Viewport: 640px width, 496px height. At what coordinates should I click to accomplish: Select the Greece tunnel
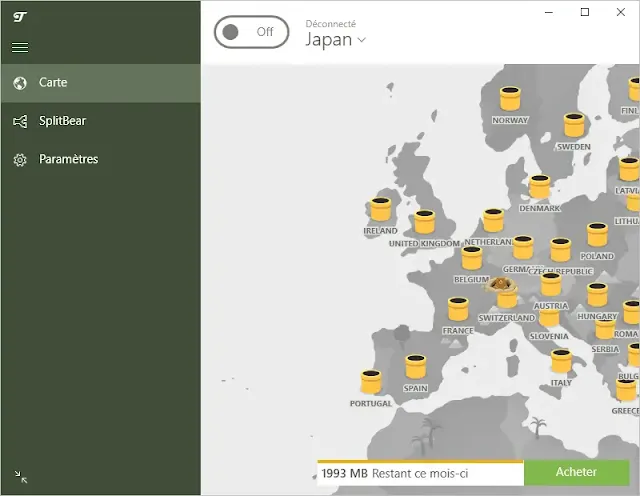coord(626,390)
